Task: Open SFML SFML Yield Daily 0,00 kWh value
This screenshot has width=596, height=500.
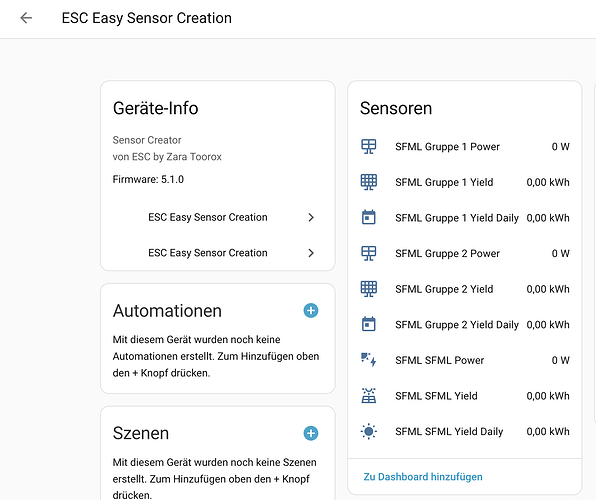Action: (548, 432)
